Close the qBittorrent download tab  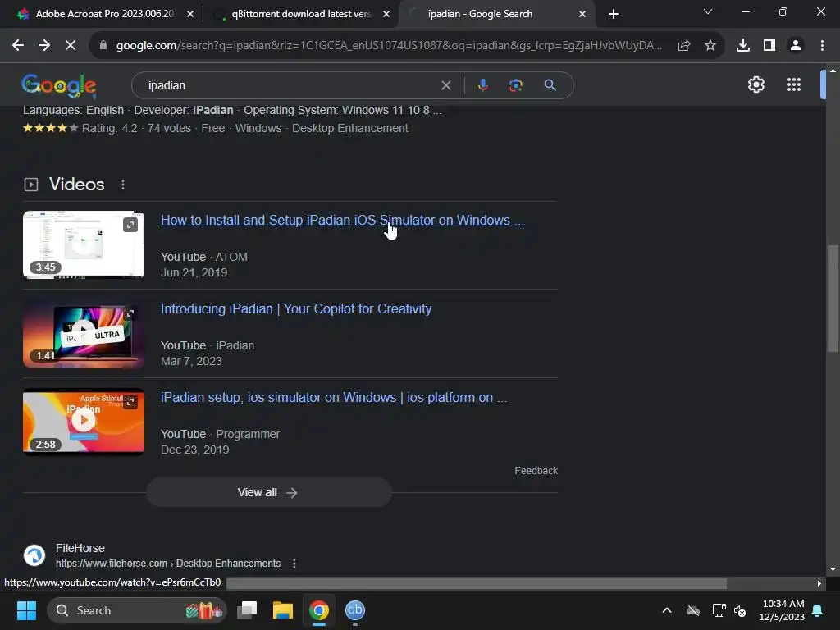pos(386,14)
